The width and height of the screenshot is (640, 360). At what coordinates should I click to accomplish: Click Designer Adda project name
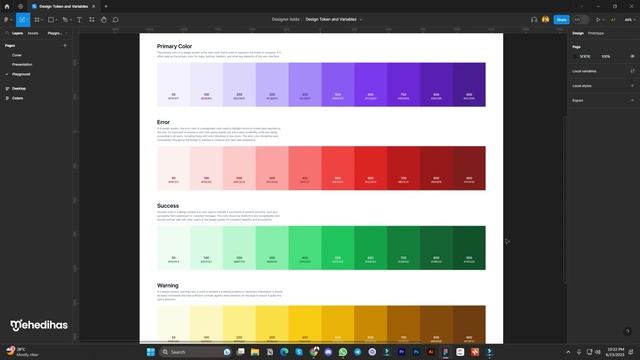click(x=285, y=20)
